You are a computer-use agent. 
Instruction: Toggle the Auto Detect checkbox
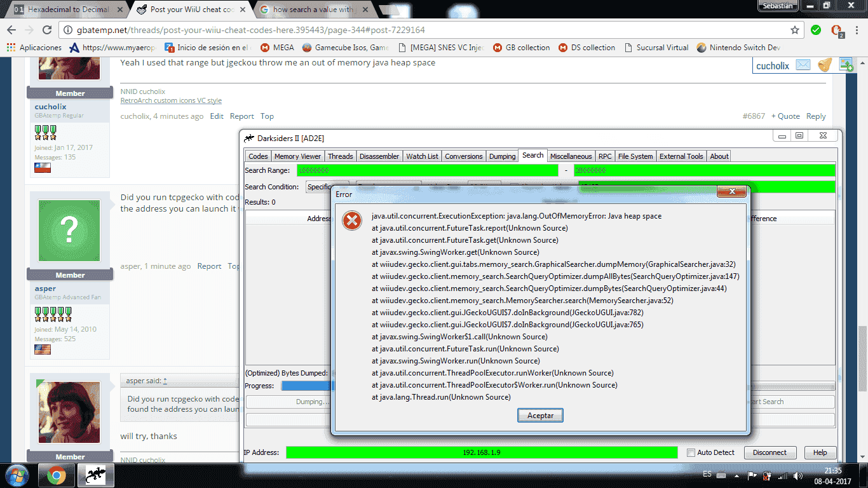(691, 453)
